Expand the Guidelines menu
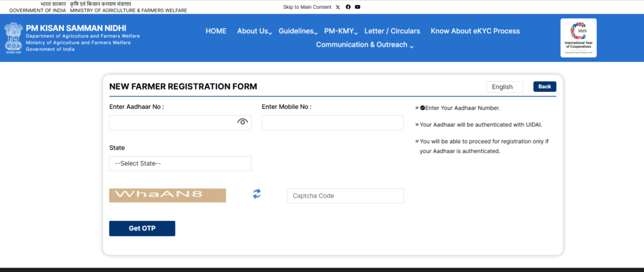Image resolution: width=644 pixels, height=272 pixels. (297, 31)
